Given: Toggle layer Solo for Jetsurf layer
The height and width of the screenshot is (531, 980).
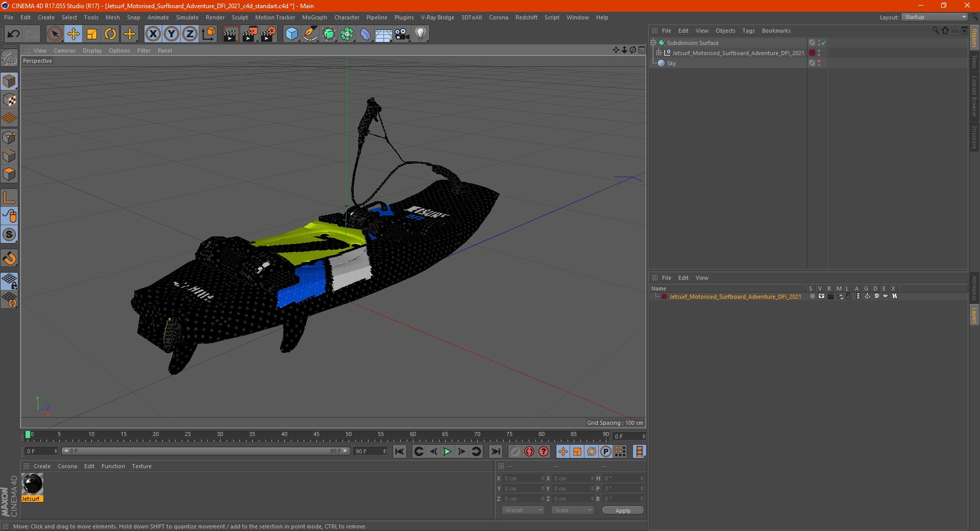Looking at the screenshot, I should 812,296.
